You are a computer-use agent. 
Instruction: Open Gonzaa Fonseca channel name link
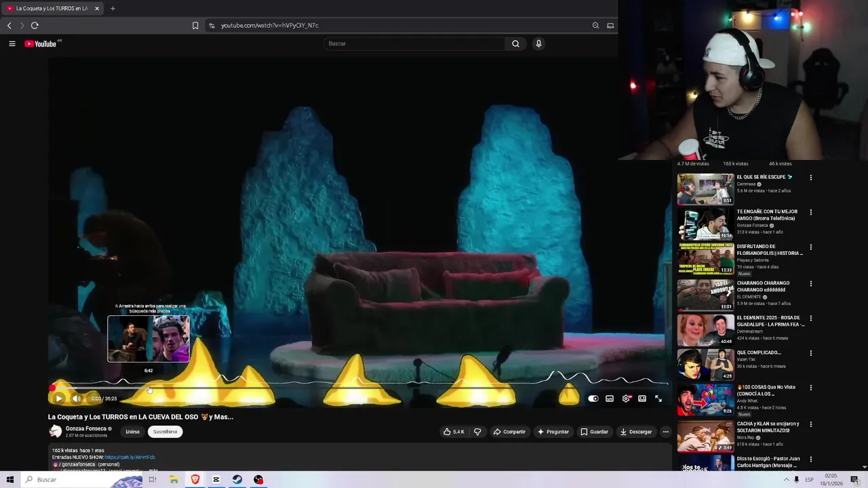click(x=86, y=428)
